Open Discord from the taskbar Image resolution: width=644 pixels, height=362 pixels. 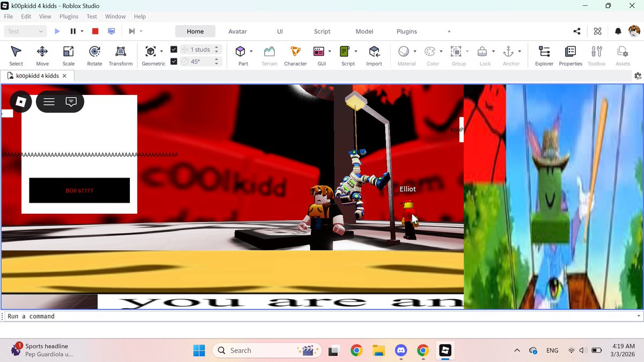(400, 351)
